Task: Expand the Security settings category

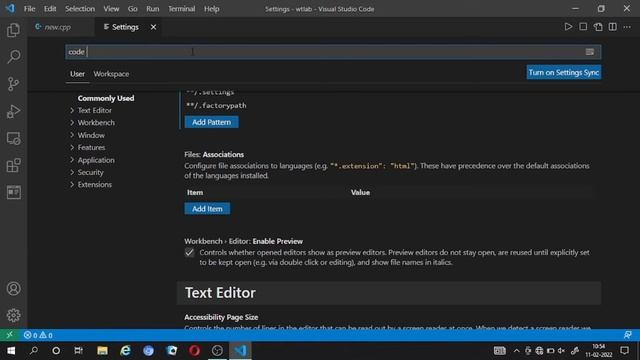Action: [x=87, y=172]
